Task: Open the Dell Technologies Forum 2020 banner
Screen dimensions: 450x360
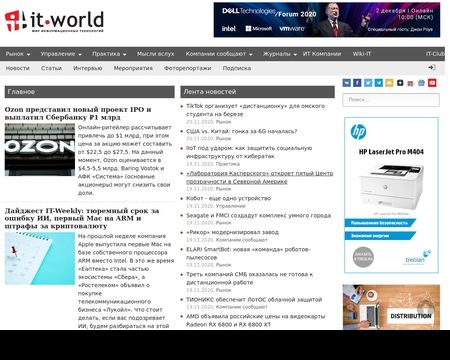Action: click(327, 20)
